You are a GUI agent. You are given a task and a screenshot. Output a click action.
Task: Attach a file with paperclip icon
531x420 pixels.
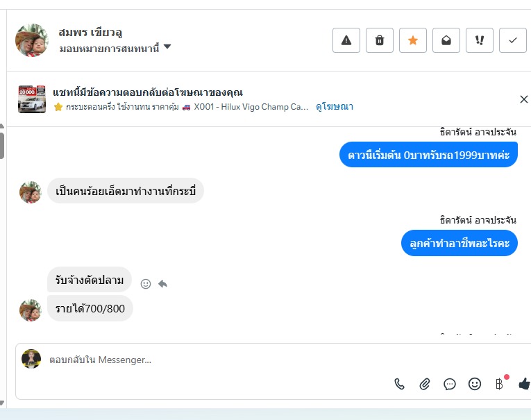click(425, 384)
